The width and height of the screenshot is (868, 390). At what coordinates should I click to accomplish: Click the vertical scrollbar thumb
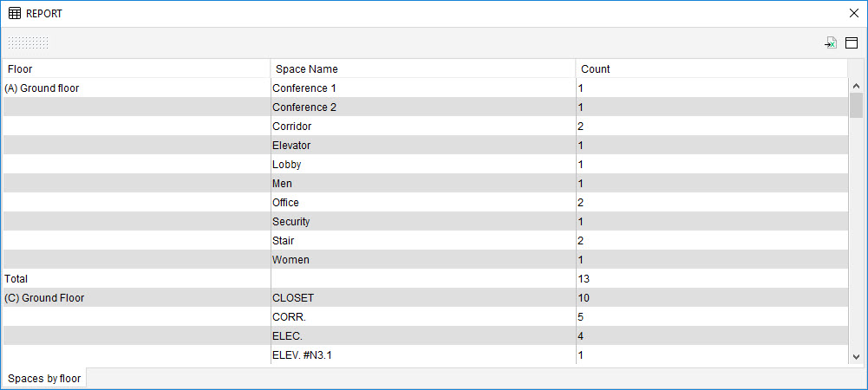pos(856,105)
